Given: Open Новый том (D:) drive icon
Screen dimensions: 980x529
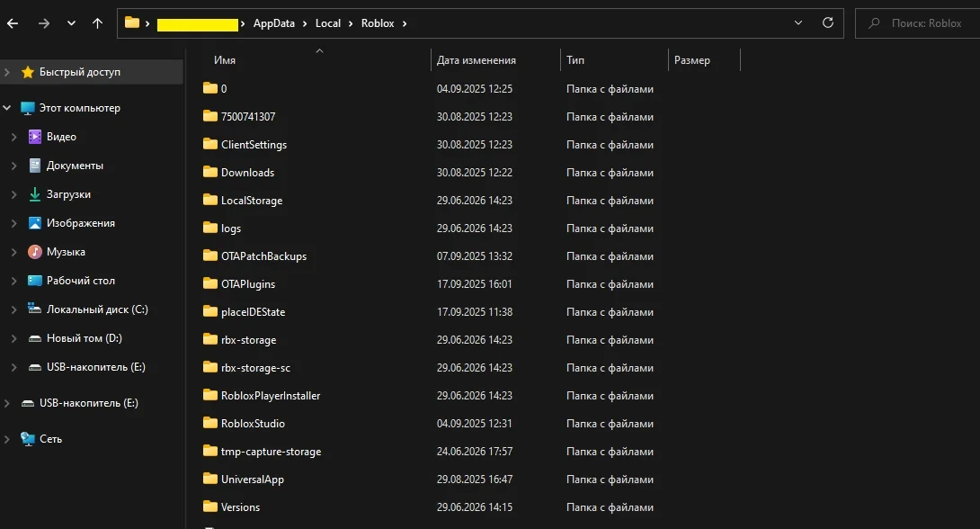Looking at the screenshot, I should click(35, 338).
